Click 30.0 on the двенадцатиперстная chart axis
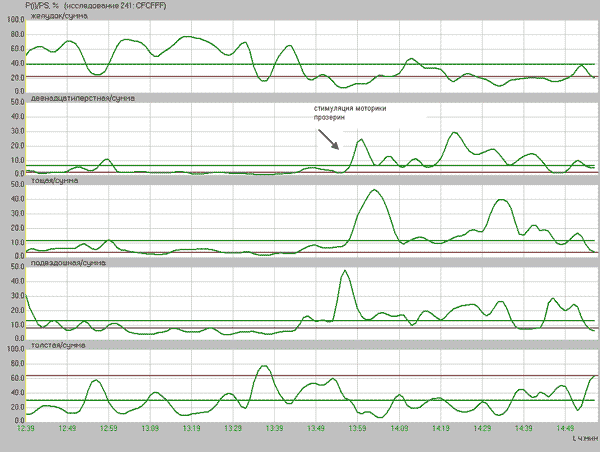Screen dimensions: 600x452 [x=17, y=131]
